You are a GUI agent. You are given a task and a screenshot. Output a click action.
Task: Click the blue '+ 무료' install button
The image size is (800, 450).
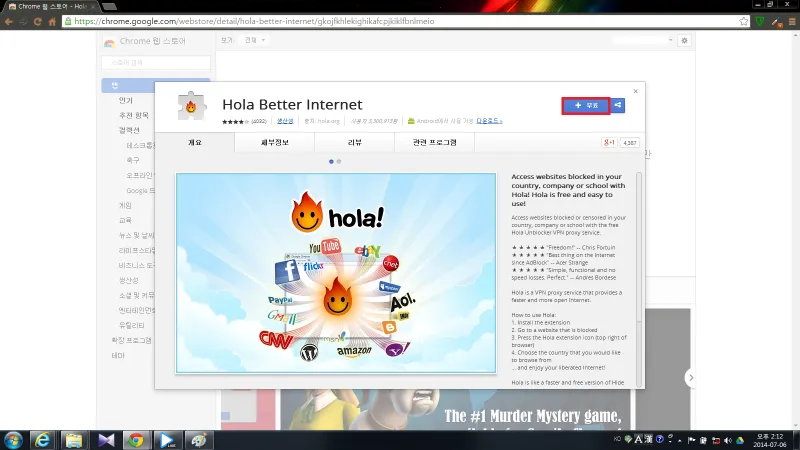(586, 106)
